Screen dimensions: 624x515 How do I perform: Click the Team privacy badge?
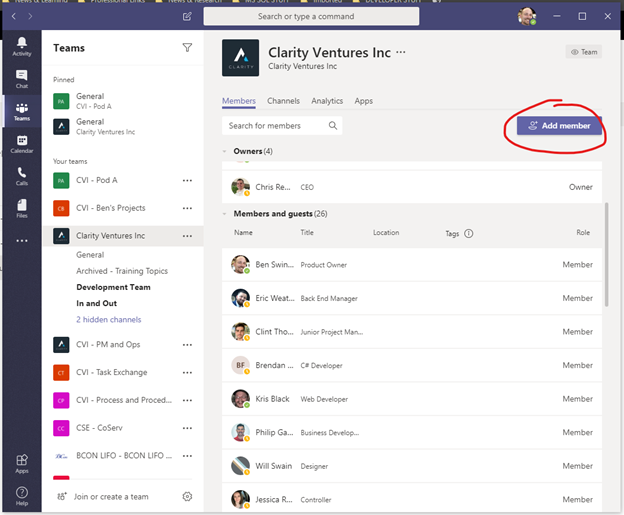click(584, 52)
